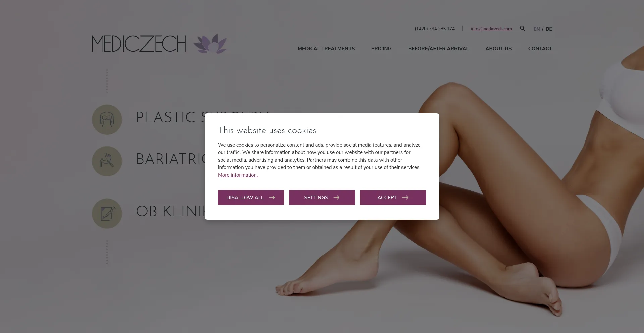
Task: Follow the More information link
Action: coord(238,175)
